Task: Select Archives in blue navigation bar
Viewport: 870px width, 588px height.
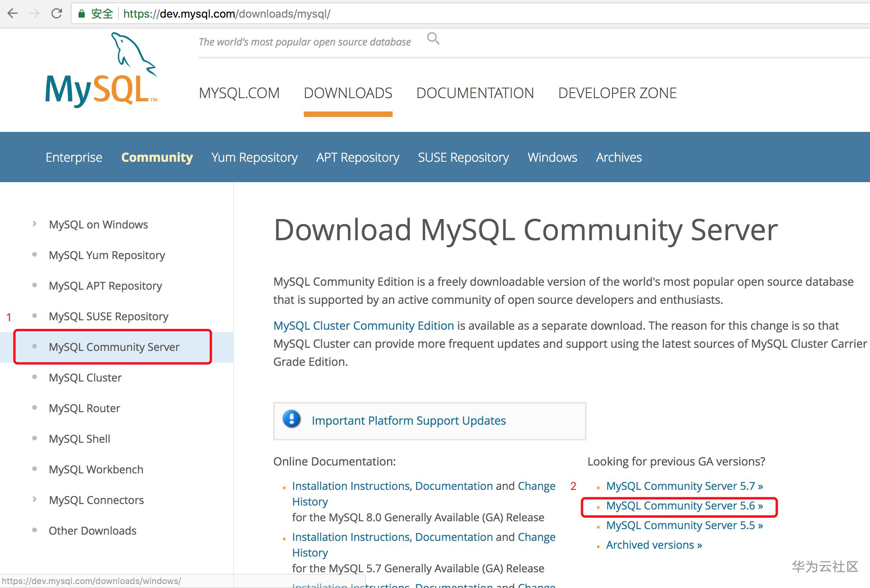Action: pos(619,157)
